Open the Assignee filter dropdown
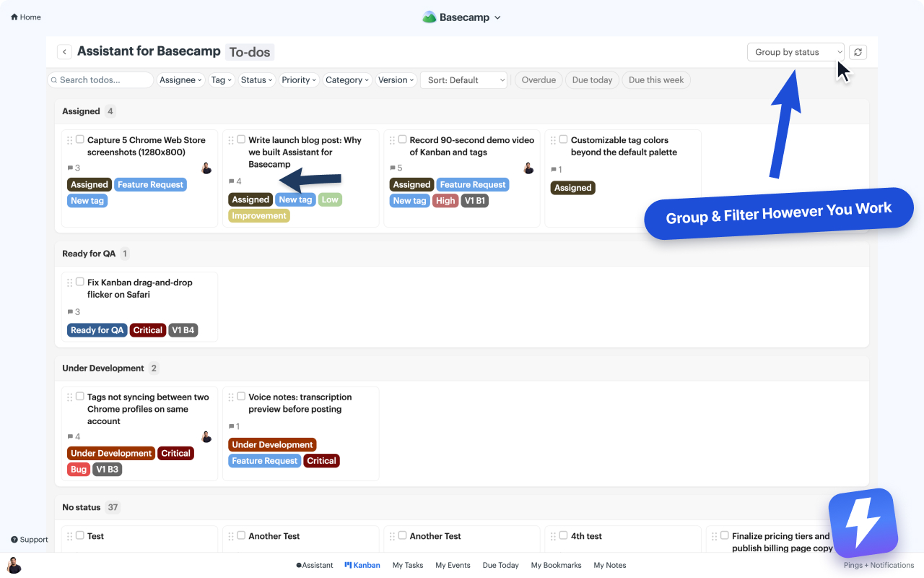The image size is (924, 578). [x=180, y=80]
